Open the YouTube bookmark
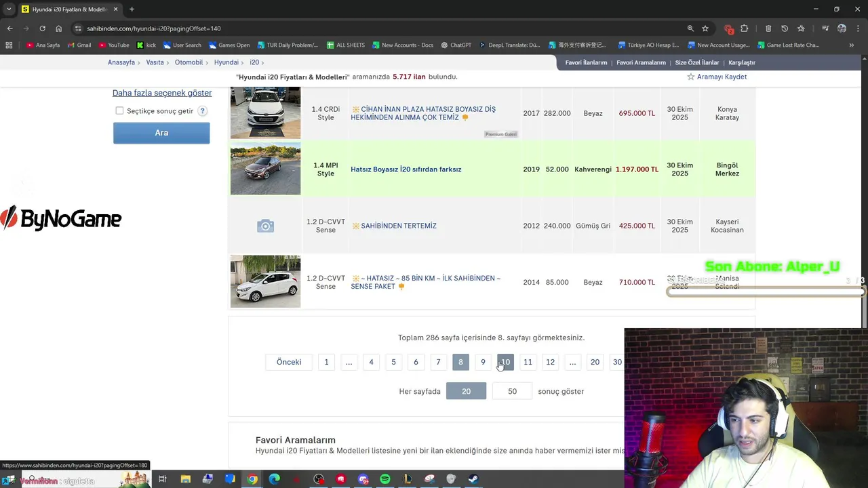Screen dimensions: 868x488 [114, 45]
